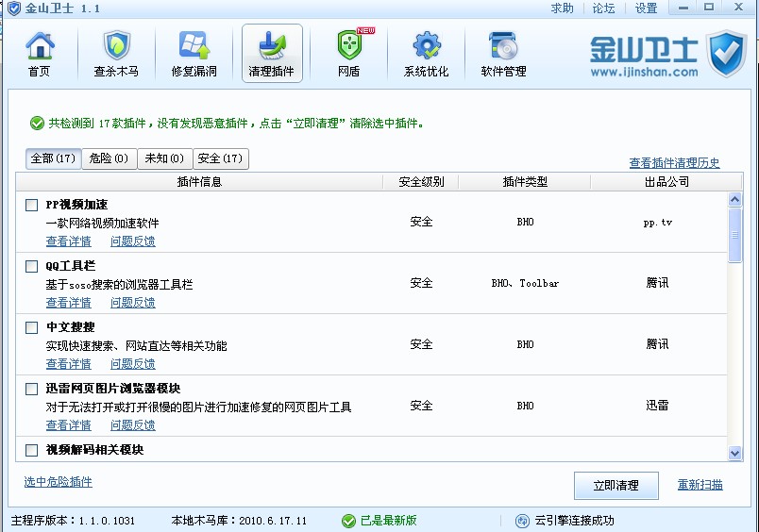Go to the 首页 home icon
Viewport: 759px width, 532px height.
click(x=40, y=53)
